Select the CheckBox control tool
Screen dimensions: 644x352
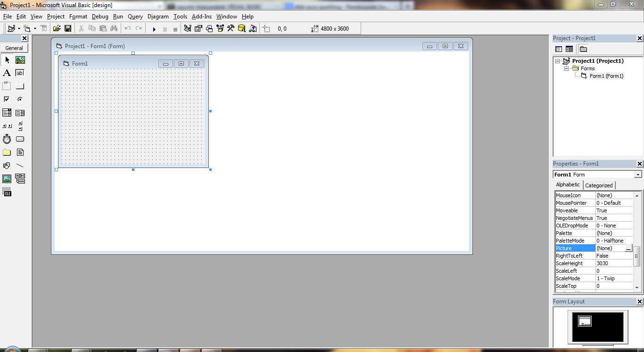(x=7, y=100)
